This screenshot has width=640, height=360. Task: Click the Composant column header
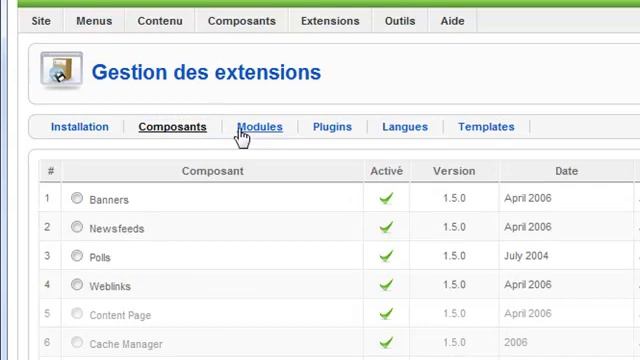click(213, 171)
